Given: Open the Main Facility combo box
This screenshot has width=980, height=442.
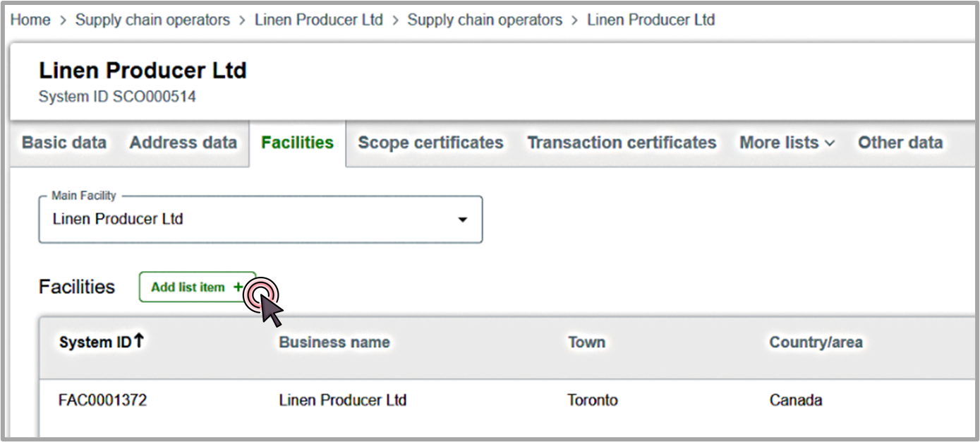Looking at the screenshot, I should [x=260, y=220].
